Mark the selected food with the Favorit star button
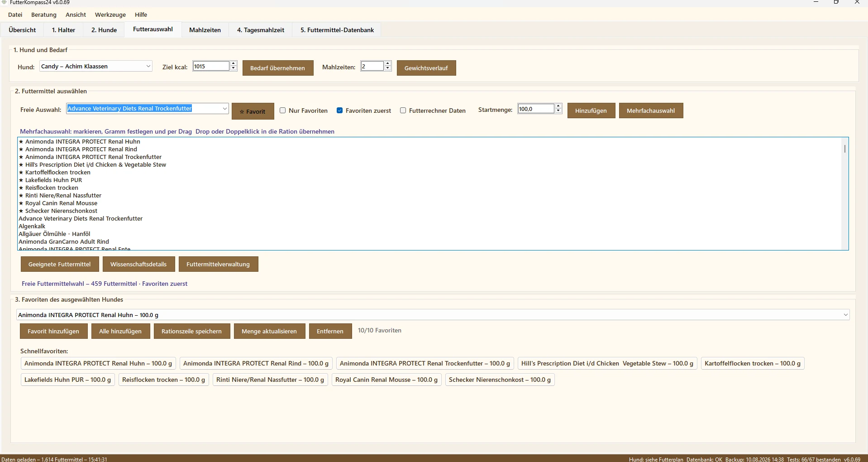Screen dimensions: 868x462 [x=253, y=111]
